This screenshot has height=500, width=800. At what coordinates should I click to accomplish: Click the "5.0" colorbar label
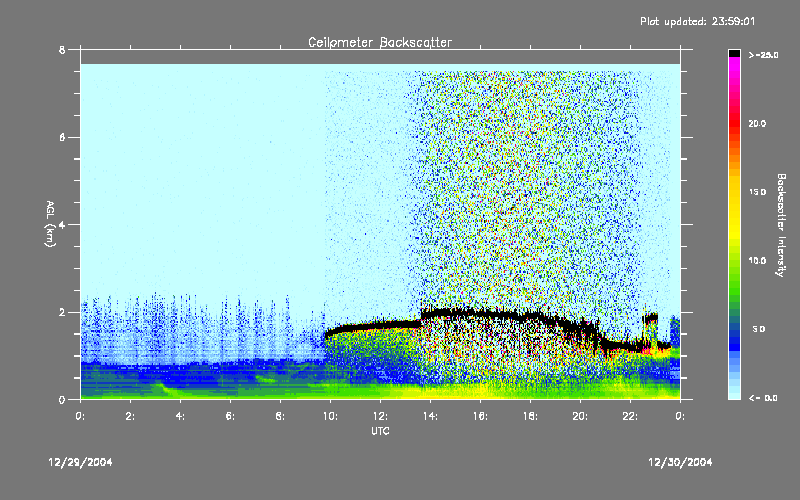click(x=759, y=329)
